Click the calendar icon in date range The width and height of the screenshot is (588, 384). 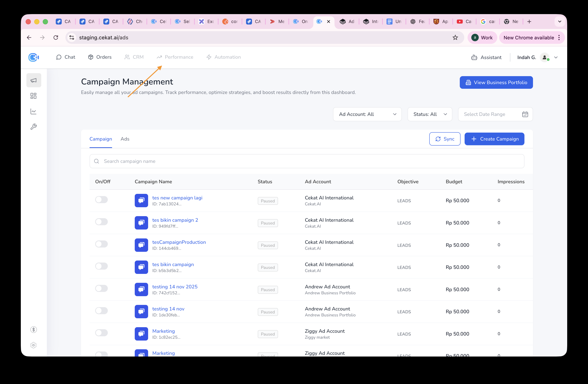pyautogui.click(x=525, y=114)
